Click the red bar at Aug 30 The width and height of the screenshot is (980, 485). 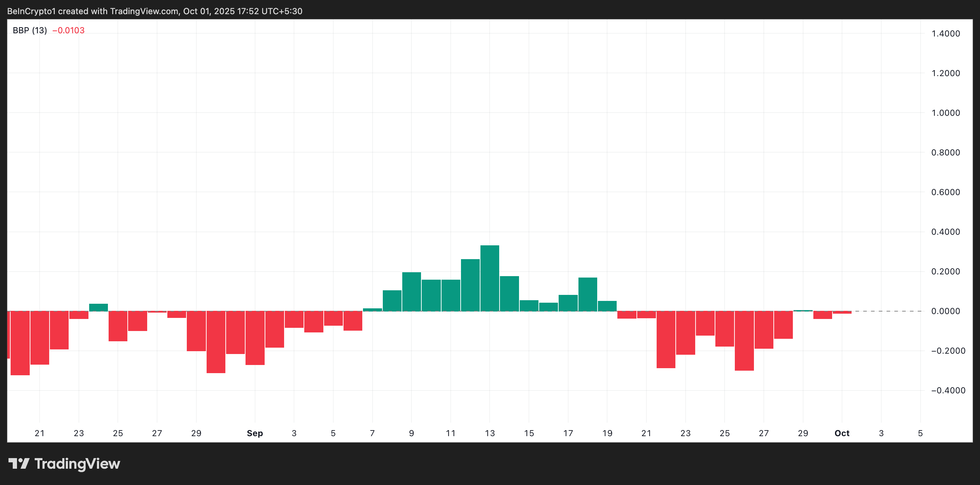216,342
